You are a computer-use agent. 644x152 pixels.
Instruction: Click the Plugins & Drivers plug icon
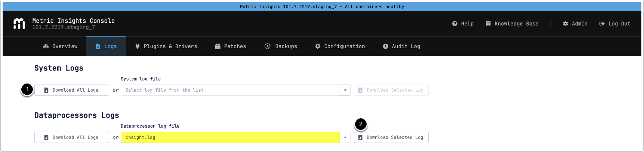[138, 46]
